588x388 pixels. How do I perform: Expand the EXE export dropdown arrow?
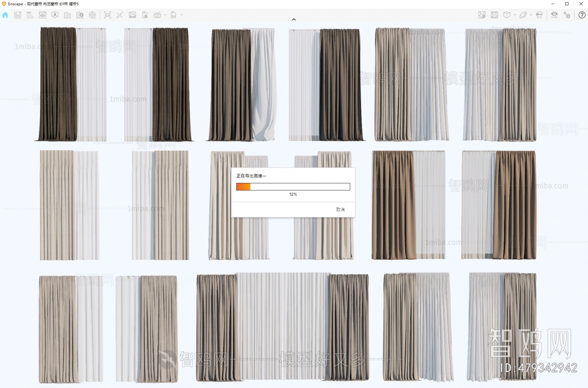coord(182,15)
